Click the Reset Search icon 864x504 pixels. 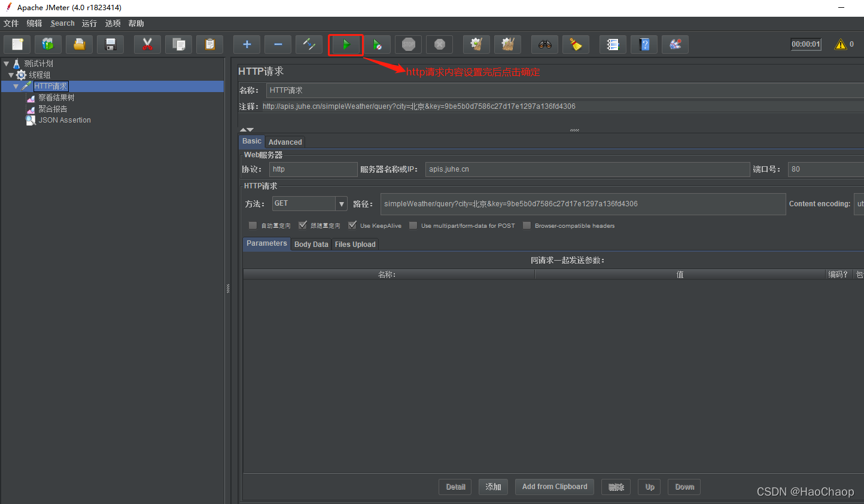coord(576,44)
